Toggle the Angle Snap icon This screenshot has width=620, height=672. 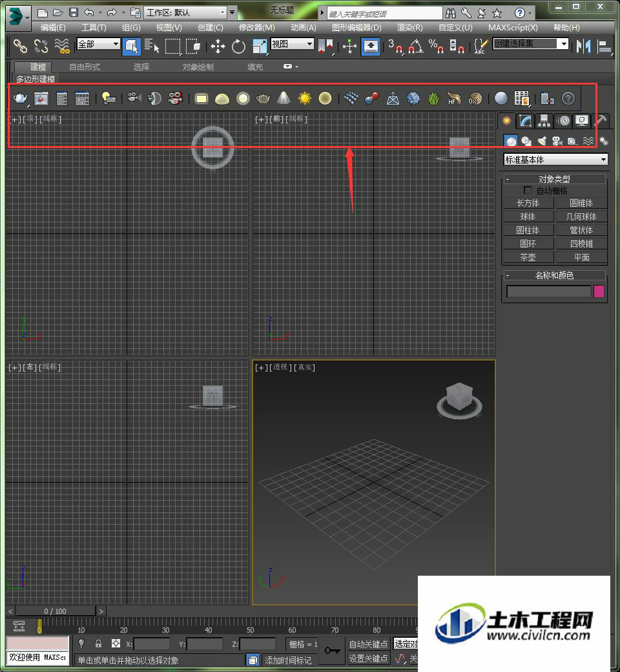pos(415,45)
